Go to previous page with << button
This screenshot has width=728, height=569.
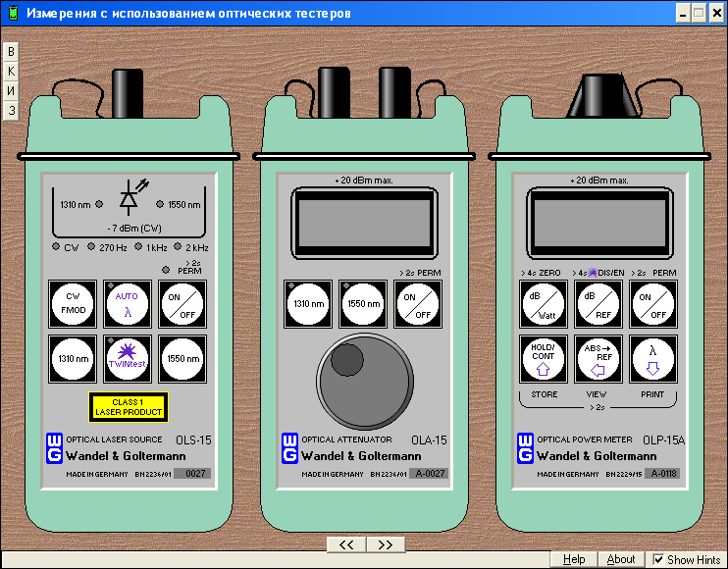(x=346, y=544)
